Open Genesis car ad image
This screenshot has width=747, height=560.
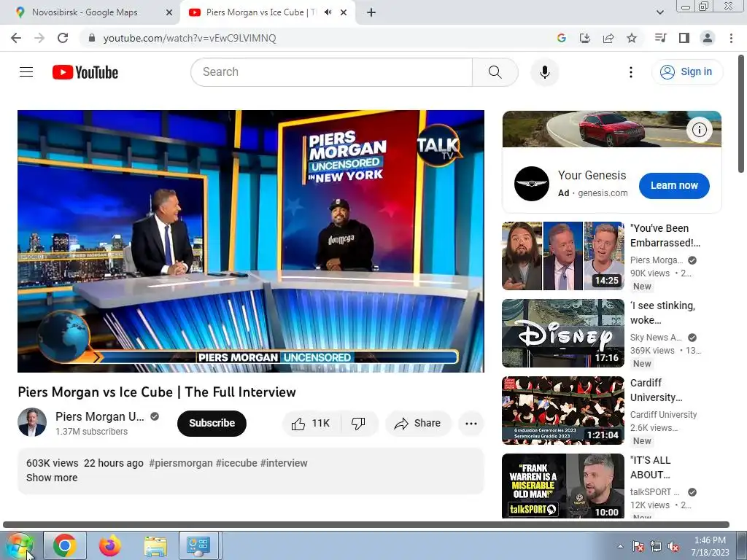tap(612, 129)
